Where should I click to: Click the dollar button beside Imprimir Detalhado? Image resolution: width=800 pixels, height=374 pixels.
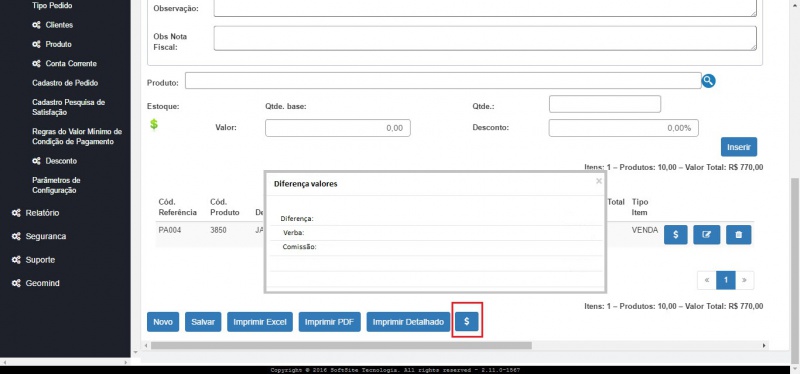pos(467,322)
